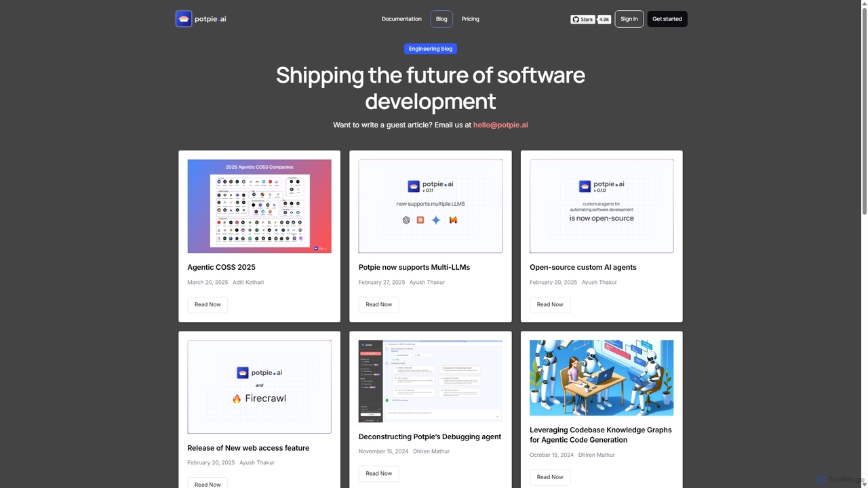
Task: Click the potpie.ai logo icon
Action: point(183,19)
